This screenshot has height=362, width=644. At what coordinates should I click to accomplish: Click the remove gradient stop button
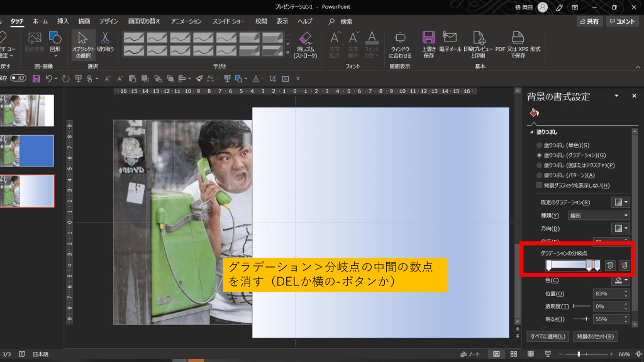625,266
